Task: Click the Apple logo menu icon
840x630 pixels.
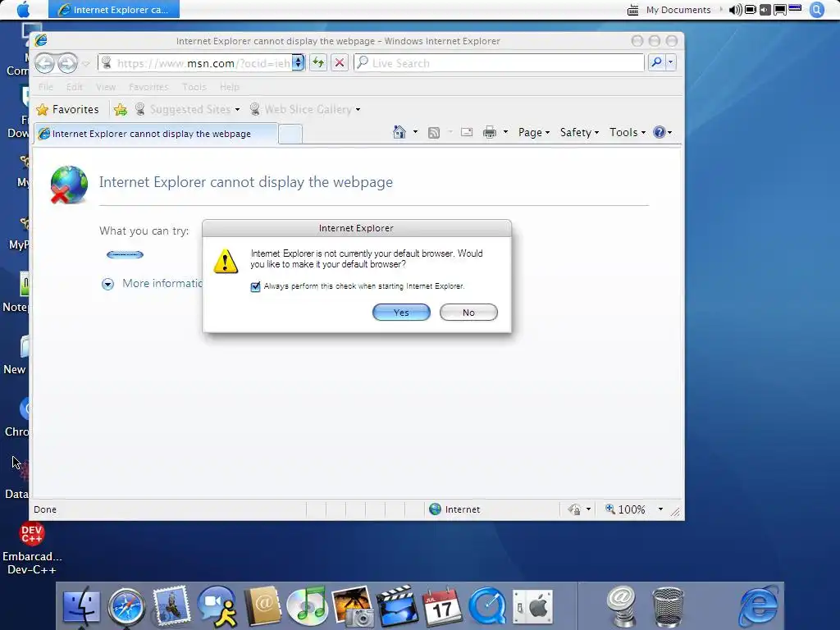Action: click(24, 9)
